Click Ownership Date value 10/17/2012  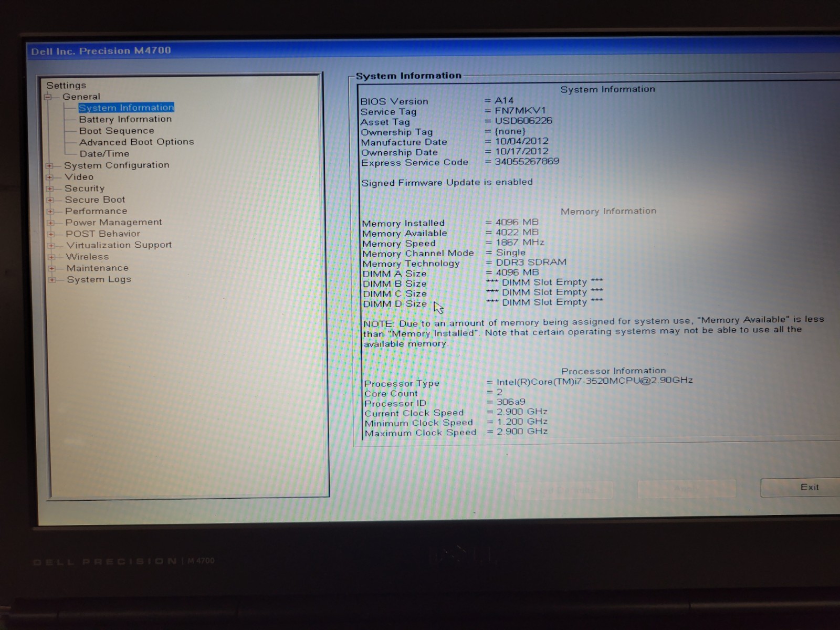(x=522, y=151)
